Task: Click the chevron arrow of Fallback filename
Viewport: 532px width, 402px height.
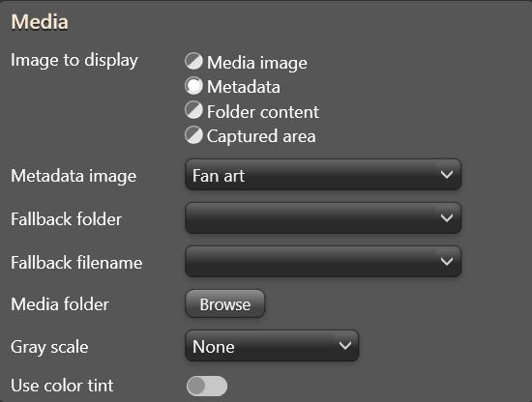Action: click(x=447, y=261)
